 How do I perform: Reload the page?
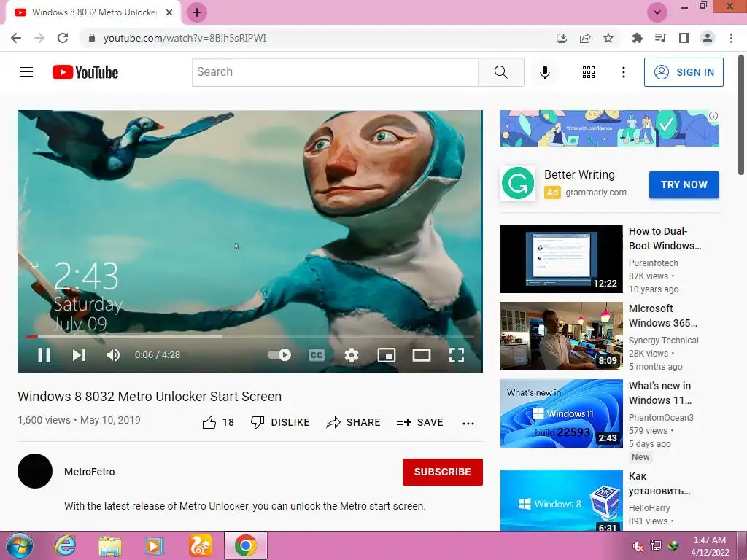click(x=63, y=38)
